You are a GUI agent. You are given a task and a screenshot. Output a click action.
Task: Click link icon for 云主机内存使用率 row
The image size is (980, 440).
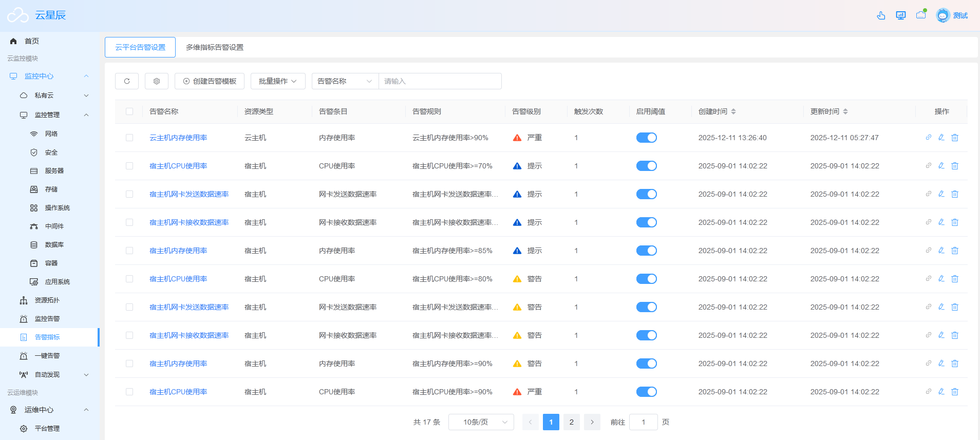pyautogui.click(x=929, y=138)
